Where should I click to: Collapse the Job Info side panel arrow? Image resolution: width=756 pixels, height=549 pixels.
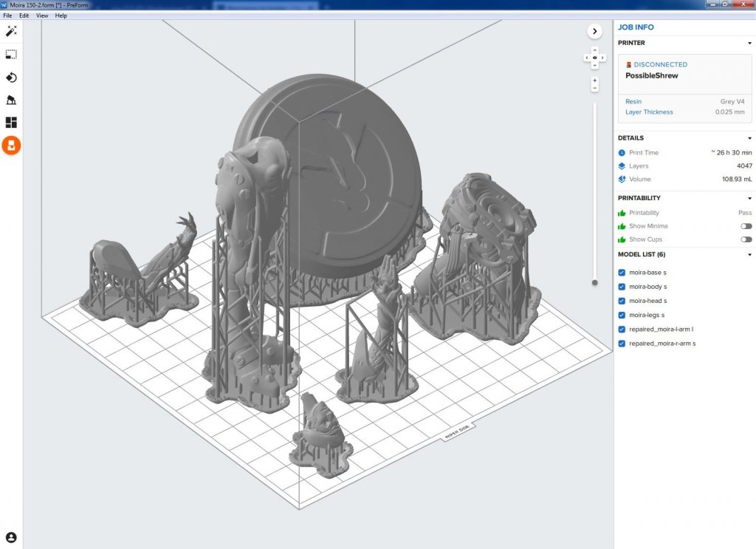pyautogui.click(x=595, y=31)
